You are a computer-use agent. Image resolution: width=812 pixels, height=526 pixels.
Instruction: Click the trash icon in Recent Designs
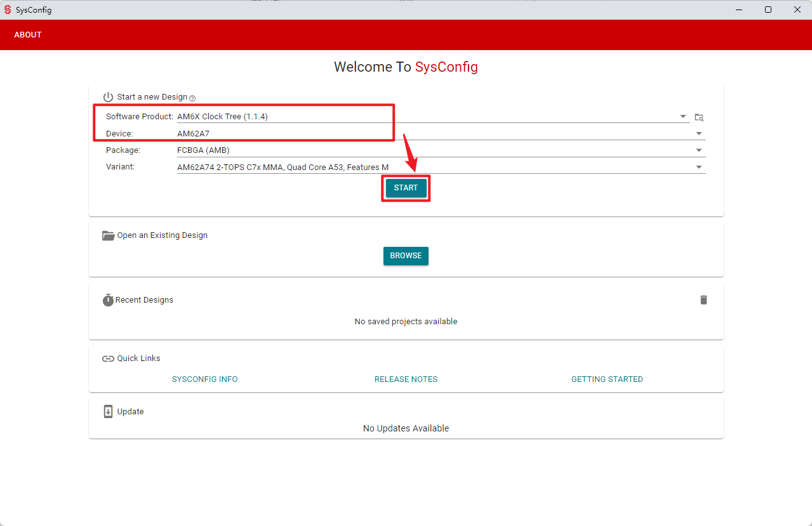703,299
